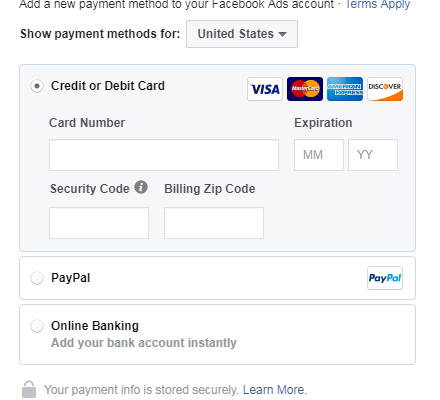Click the PayPal logo badge
This screenshot has width=440, height=400.
tap(385, 278)
